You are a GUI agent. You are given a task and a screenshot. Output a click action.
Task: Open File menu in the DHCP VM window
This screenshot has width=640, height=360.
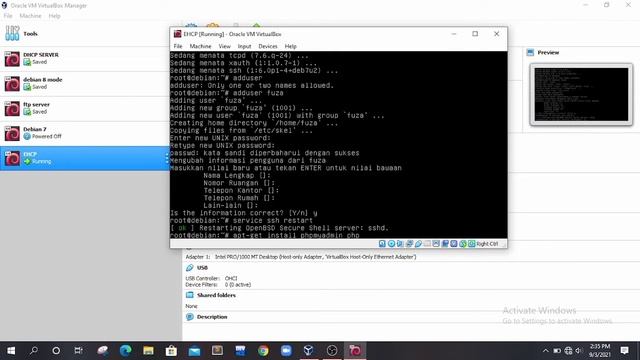click(178, 46)
